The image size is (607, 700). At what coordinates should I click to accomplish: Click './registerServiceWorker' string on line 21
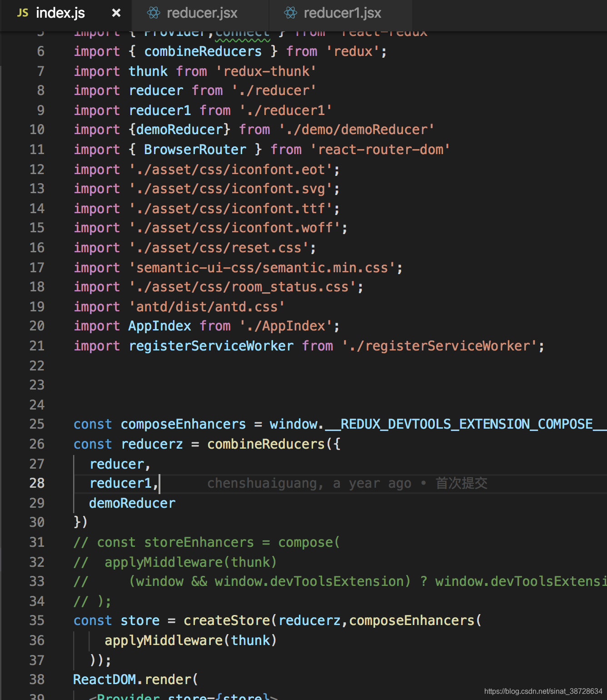tap(439, 346)
